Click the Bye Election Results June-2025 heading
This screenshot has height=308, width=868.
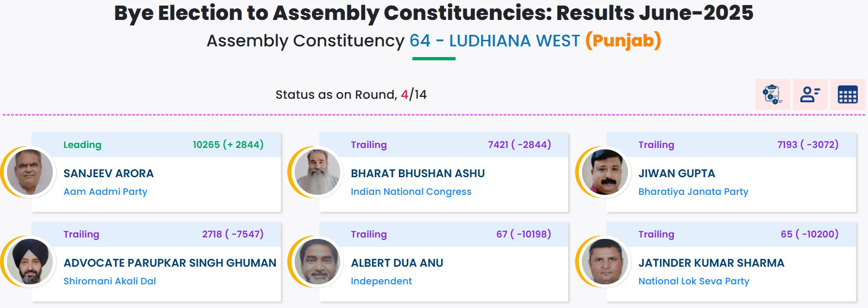[433, 13]
